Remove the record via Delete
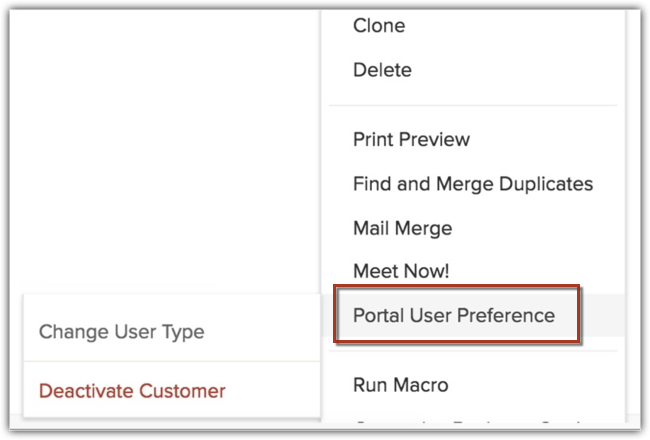 (382, 70)
